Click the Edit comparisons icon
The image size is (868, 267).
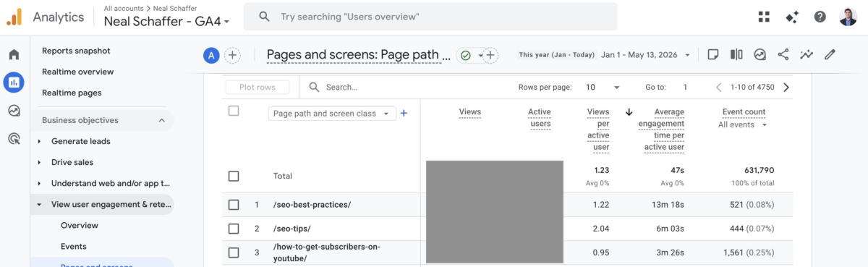(736, 54)
